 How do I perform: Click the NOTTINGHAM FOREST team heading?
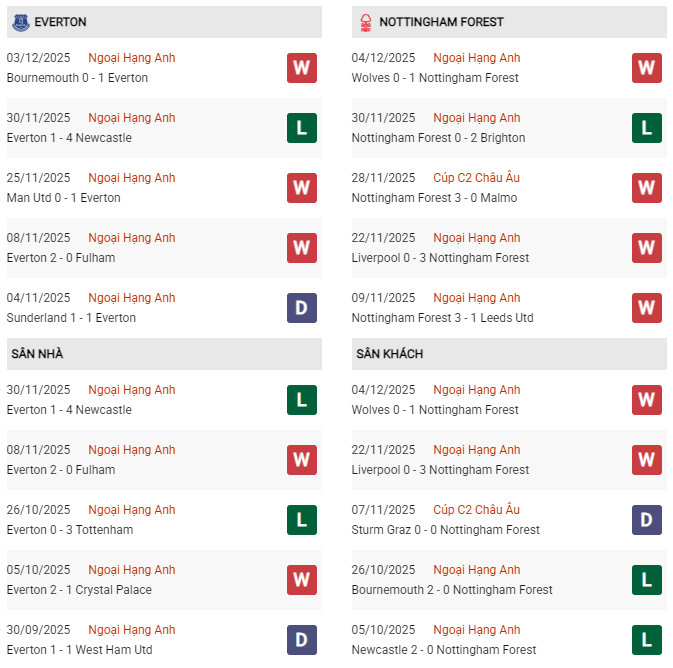tap(441, 22)
